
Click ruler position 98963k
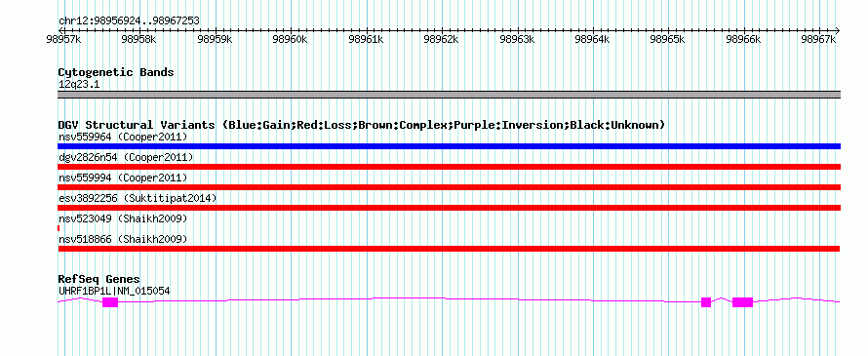(x=518, y=39)
